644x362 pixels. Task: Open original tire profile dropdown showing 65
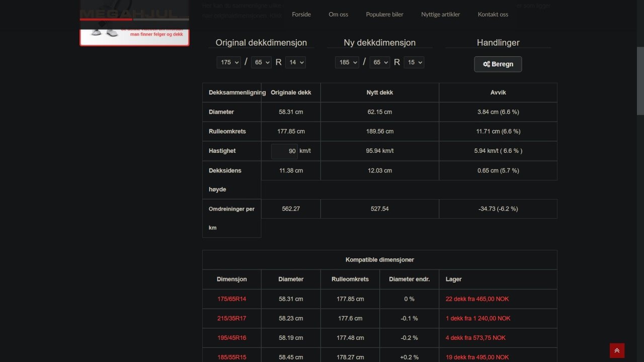[x=261, y=62]
